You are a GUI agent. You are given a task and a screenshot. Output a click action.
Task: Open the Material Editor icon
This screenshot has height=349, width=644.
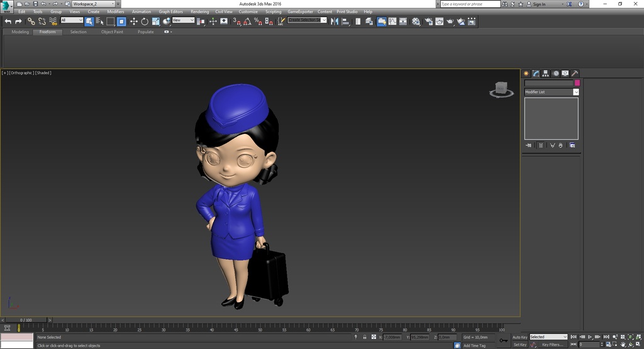[416, 21]
